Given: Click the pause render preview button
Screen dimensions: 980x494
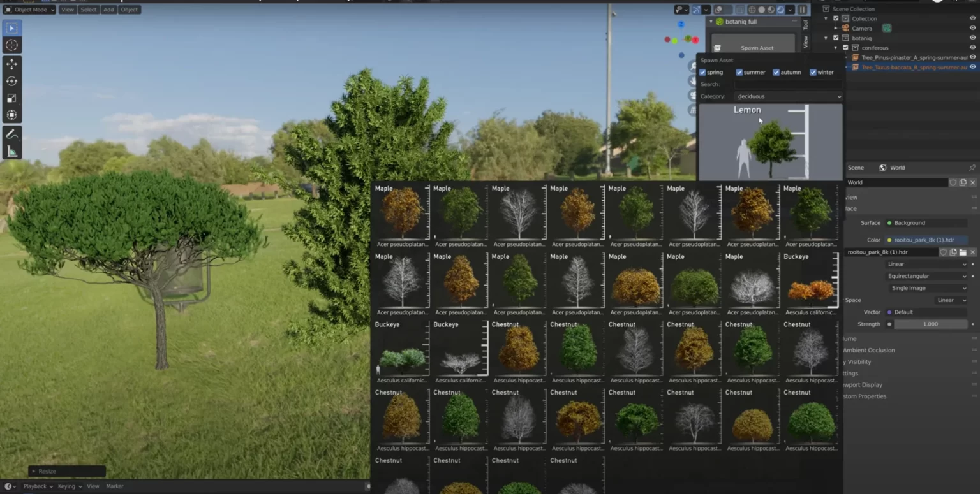Looking at the screenshot, I should pyautogui.click(x=802, y=10).
